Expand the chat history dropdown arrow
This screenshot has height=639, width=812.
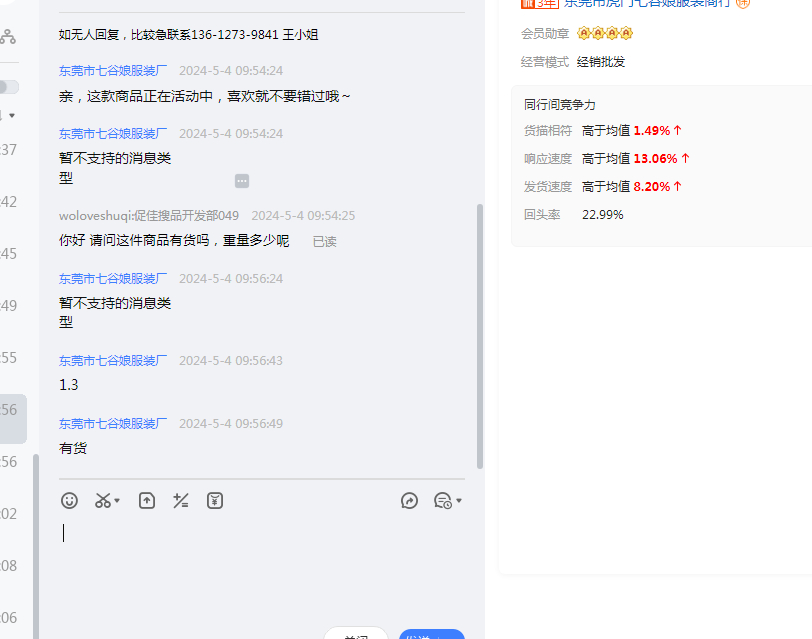(459, 501)
